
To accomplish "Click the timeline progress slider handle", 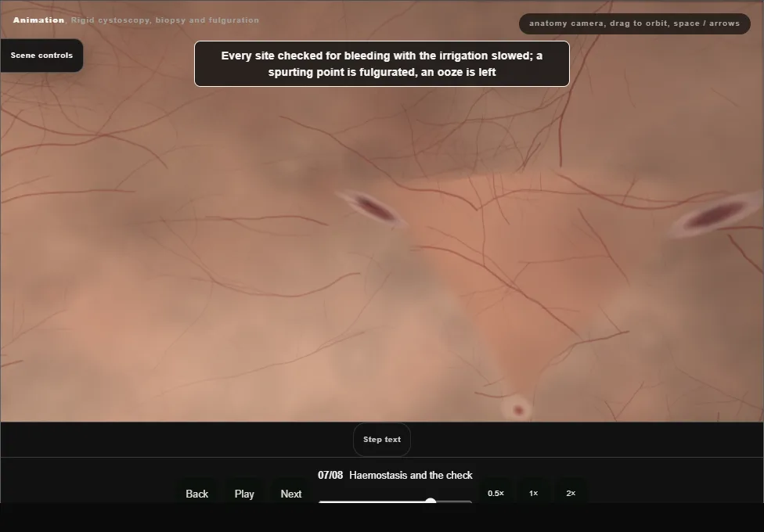I will point(431,501).
